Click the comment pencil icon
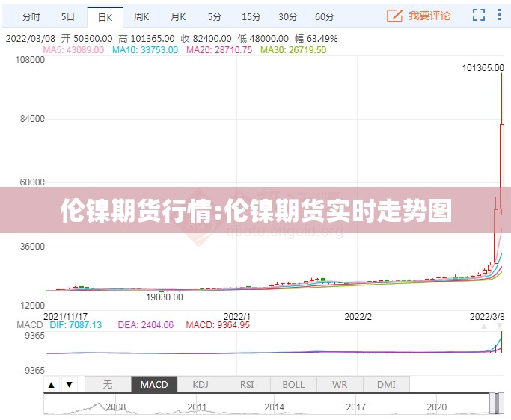 [x=394, y=16]
